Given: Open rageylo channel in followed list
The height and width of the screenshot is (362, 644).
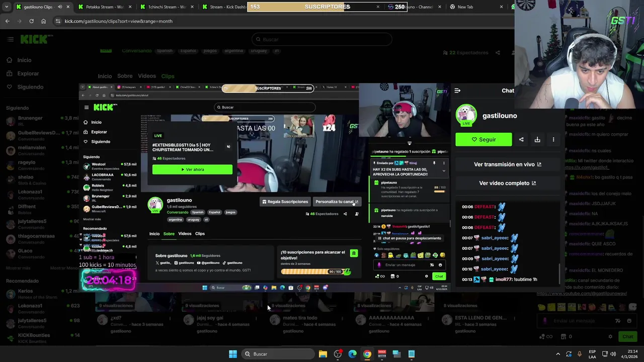Looking at the screenshot, I should 43,165.
